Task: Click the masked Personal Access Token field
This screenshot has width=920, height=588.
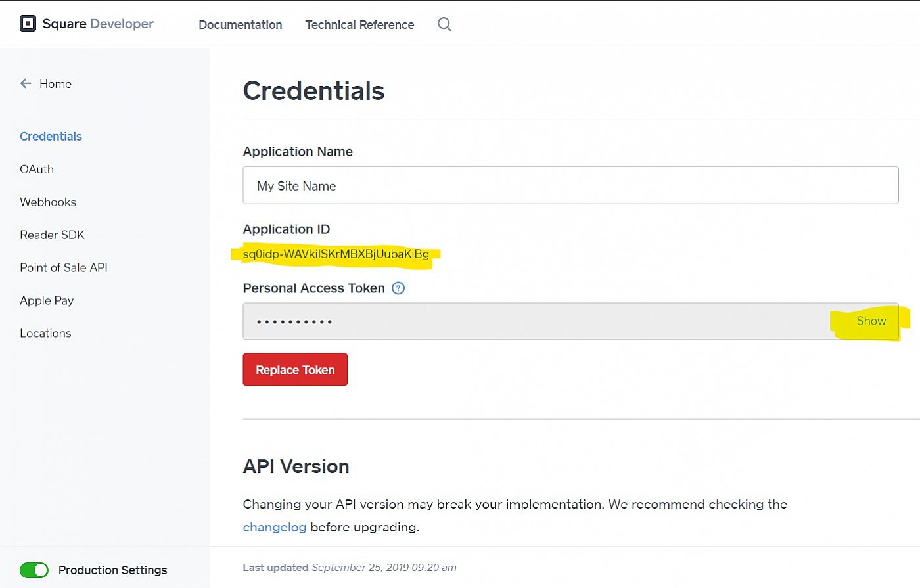Action: [570, 321]
